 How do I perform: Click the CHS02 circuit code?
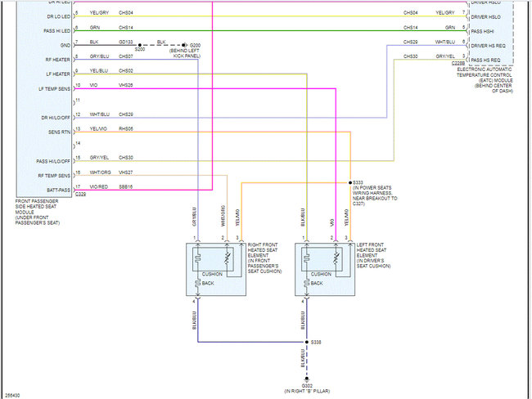pos(126,71)
